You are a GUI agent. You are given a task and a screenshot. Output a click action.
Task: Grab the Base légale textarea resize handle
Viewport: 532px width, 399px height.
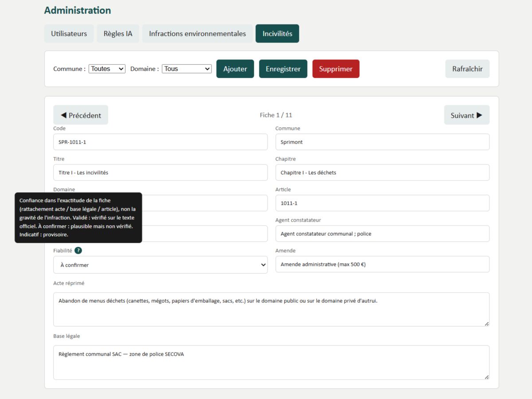[486, 377]
